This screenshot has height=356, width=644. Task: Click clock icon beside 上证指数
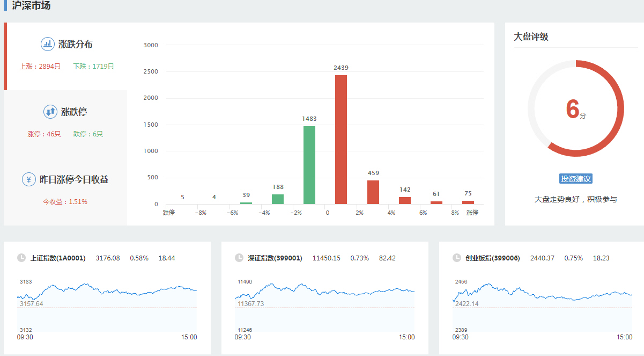point(21,258)
